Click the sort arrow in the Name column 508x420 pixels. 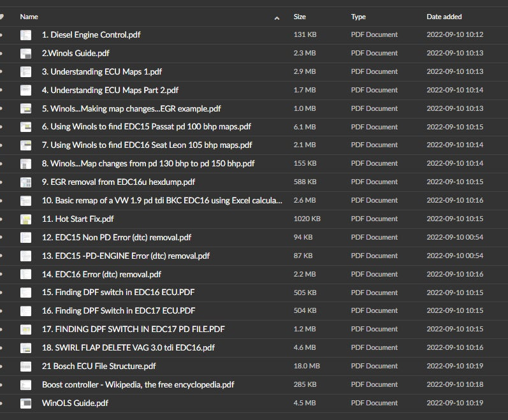click(x=277, y=18)
